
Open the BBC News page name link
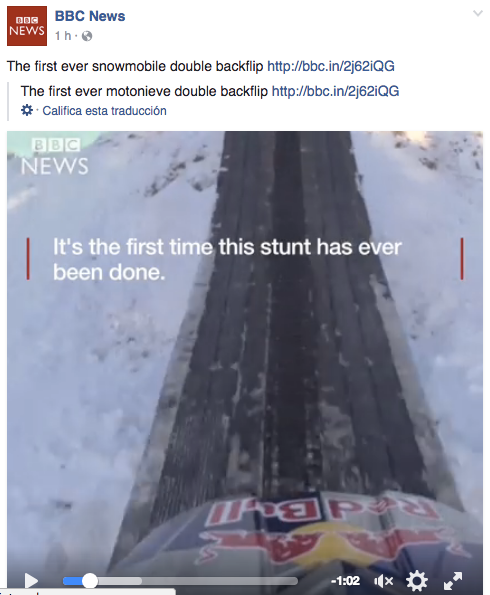point(90,16)
